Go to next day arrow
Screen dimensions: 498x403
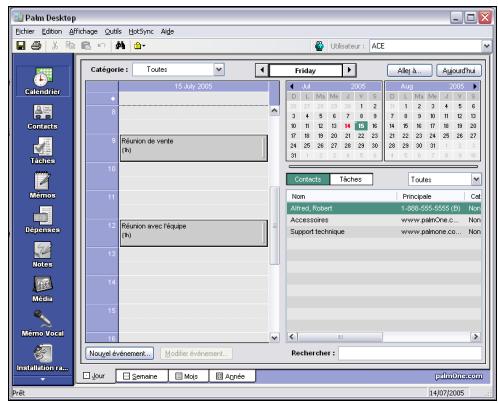coord(349,70)
